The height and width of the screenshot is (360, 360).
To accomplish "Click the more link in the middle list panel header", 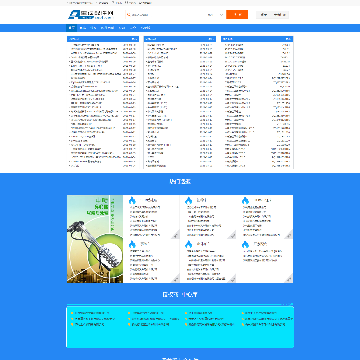I will point(211,39).
